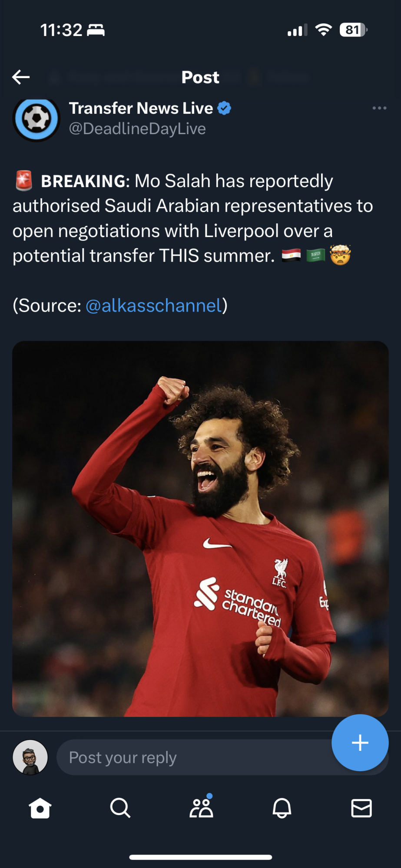
Task: Open the Messages envelope tab
Action: click(361, 808)
